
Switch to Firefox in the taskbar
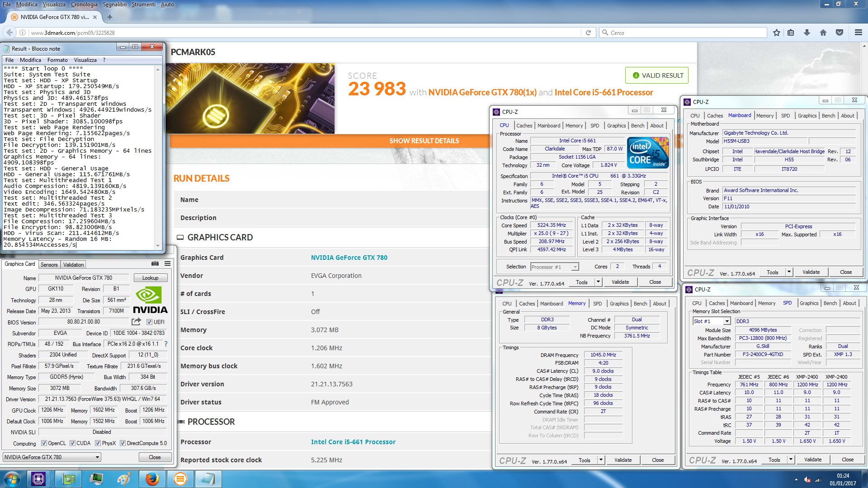[152, 479]
